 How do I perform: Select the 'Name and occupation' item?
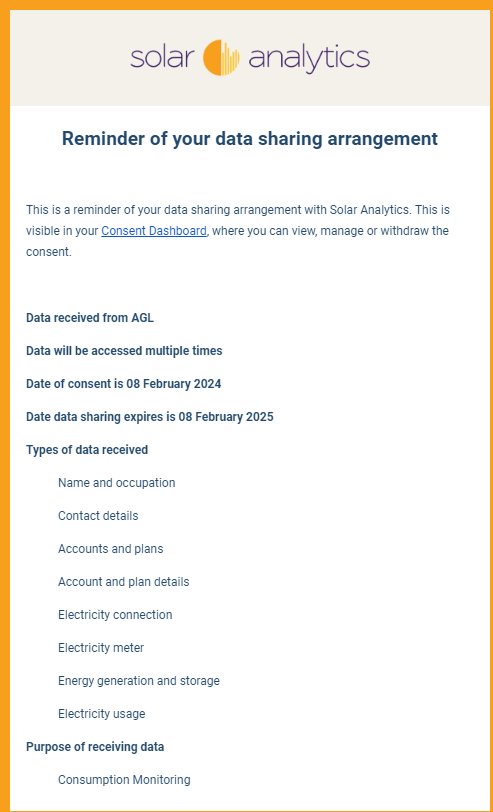[x=117, y=483]
